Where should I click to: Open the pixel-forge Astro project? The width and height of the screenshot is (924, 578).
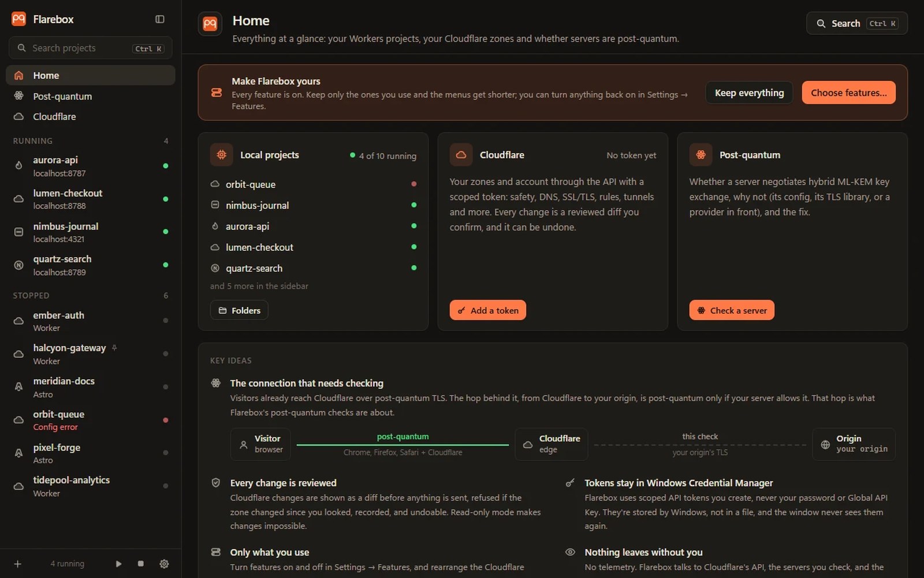point(91,453)
